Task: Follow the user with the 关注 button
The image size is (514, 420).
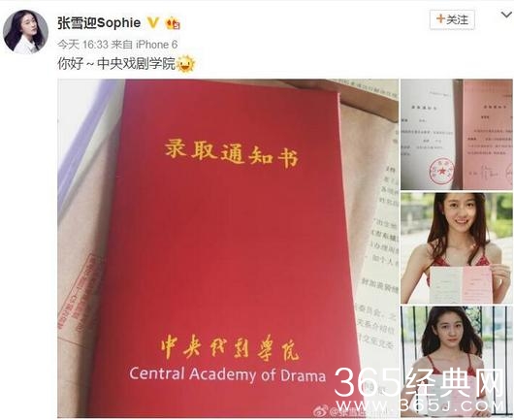Action: click(452, 19)
